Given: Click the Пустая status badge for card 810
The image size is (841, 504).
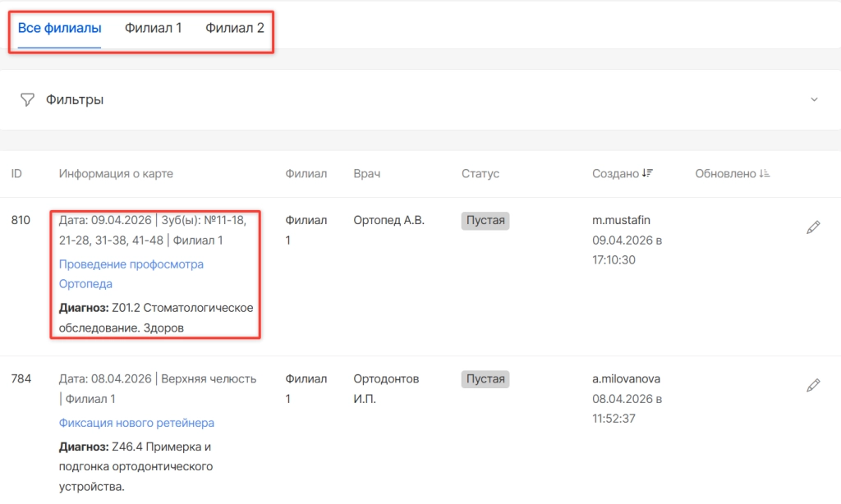Looking at the screenshot, I should coord(485,221).
